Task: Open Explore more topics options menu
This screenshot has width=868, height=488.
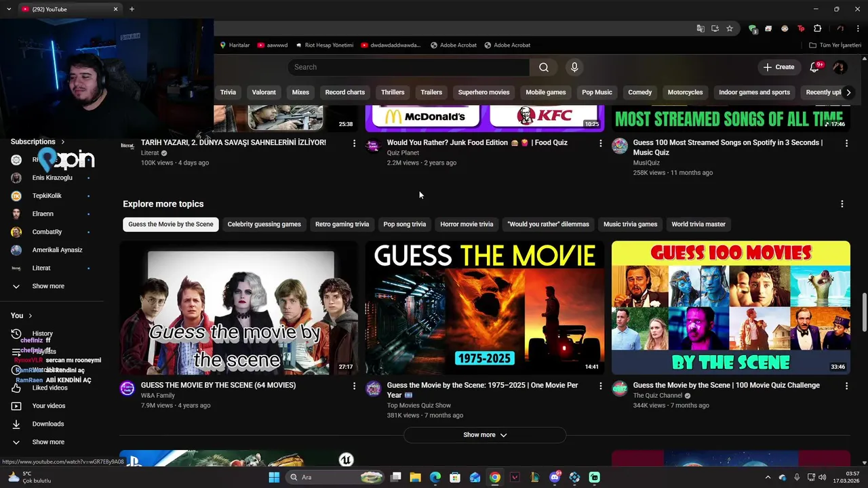Action: 842,204
